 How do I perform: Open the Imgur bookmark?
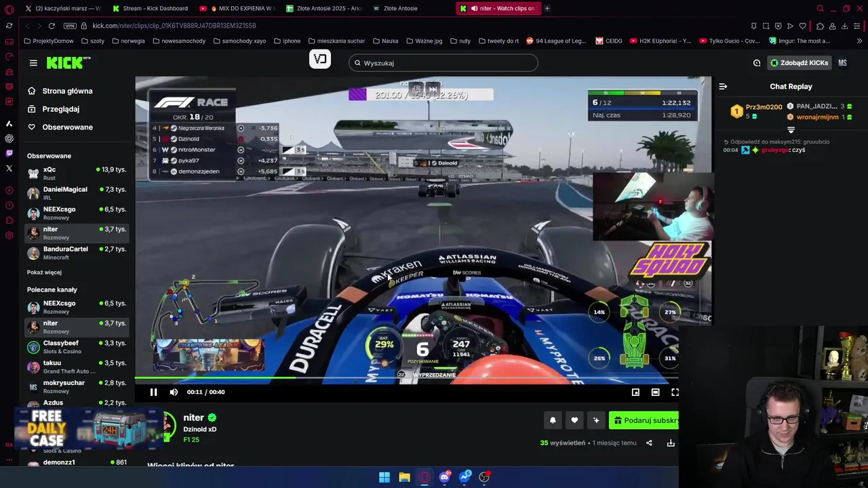(800, 41)
